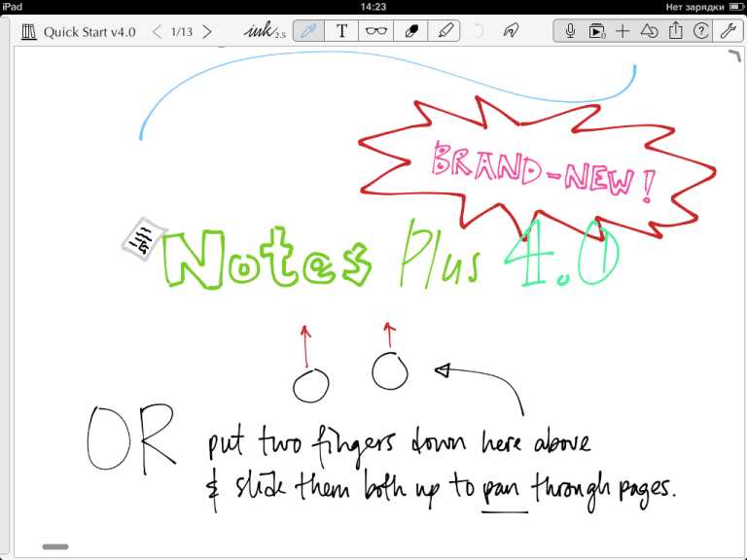This screenshot has height=560, width=747.
Task: Open the share export icon
Action: coord(675,31)
